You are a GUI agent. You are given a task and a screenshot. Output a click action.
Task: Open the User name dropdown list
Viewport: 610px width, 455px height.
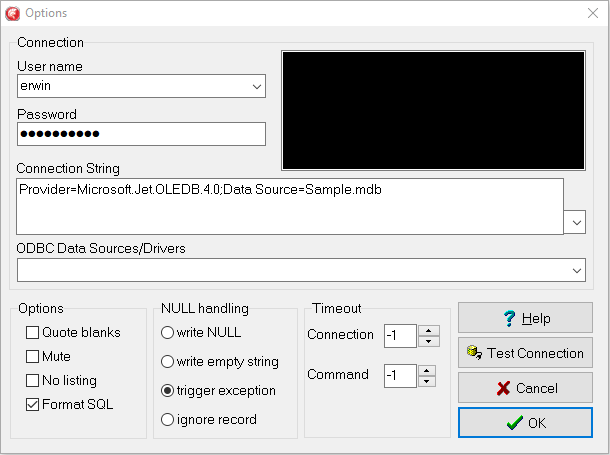[257, 87]
